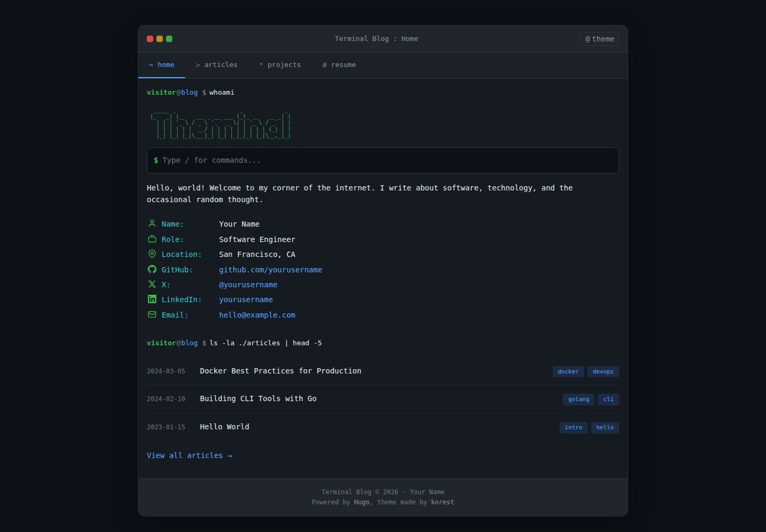Open the Hugo link in footer

tap(362, 502)
